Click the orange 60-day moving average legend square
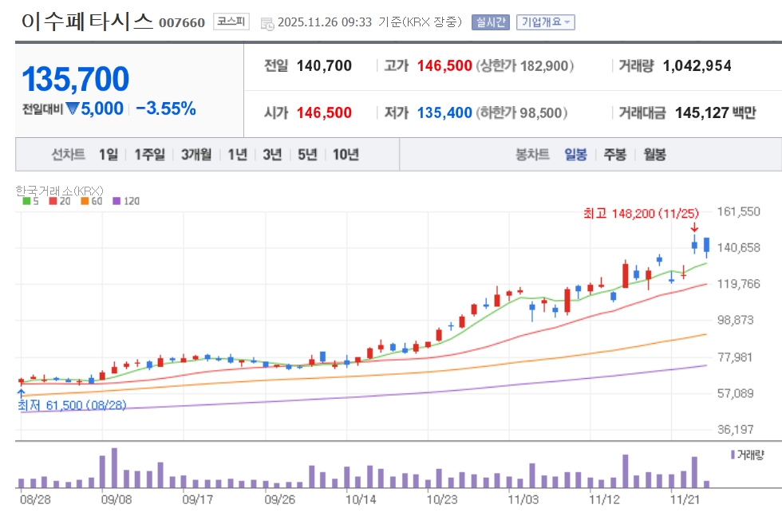Image resolution: width=782 pixels, height=532 pixels. click(85, 201)
